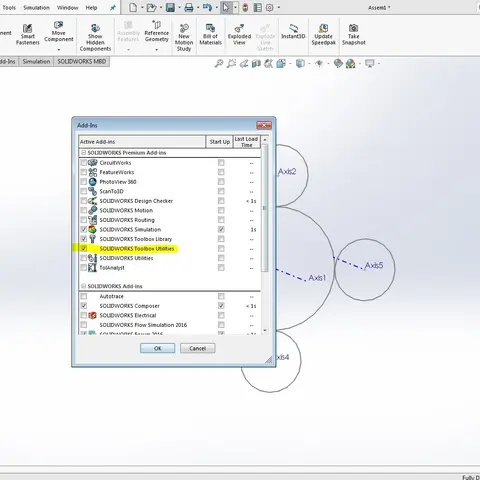This screenshot has width=480, height=480.
Task: Toggle SOLIDWORKS Composer Start Up checkbox
Action: coord(221,306)
